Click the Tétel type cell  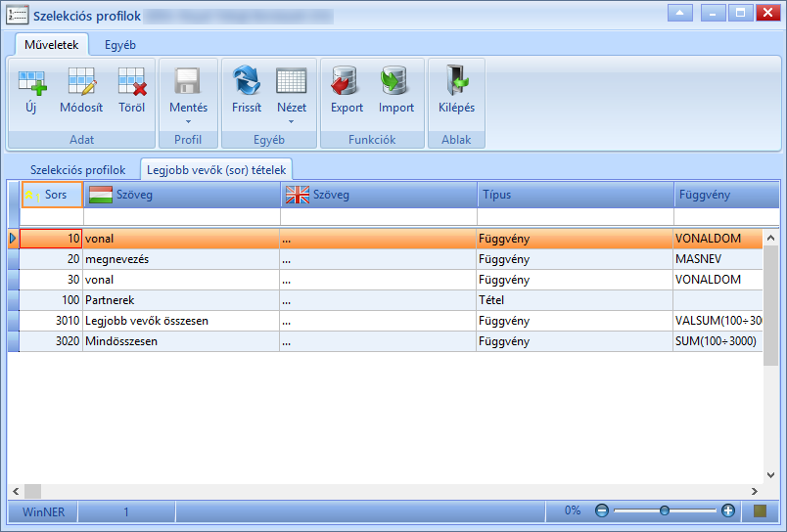tap(575, 300)
